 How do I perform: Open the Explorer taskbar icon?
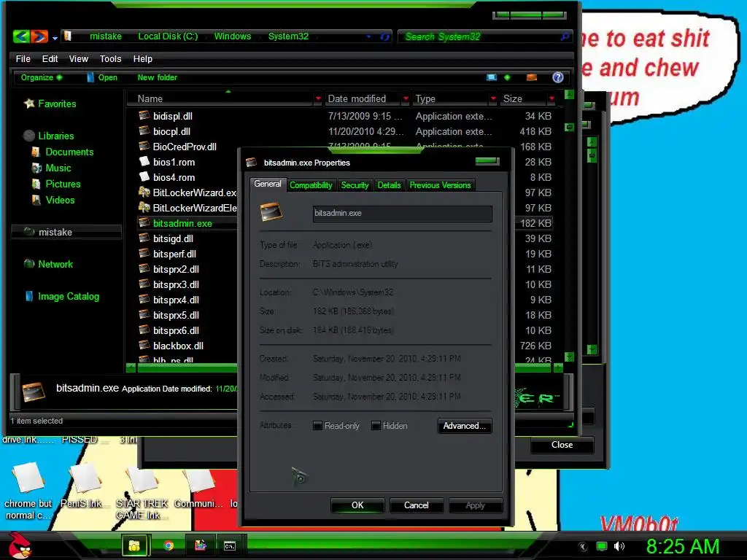135,545
